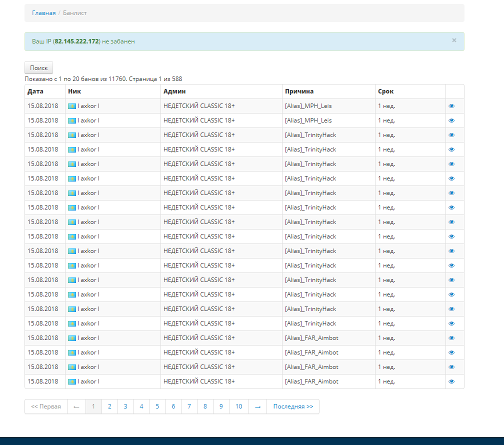Viewport: 504px width, 445px height.
Task: Open page 3 of the ban list
Action: point(125,406)
